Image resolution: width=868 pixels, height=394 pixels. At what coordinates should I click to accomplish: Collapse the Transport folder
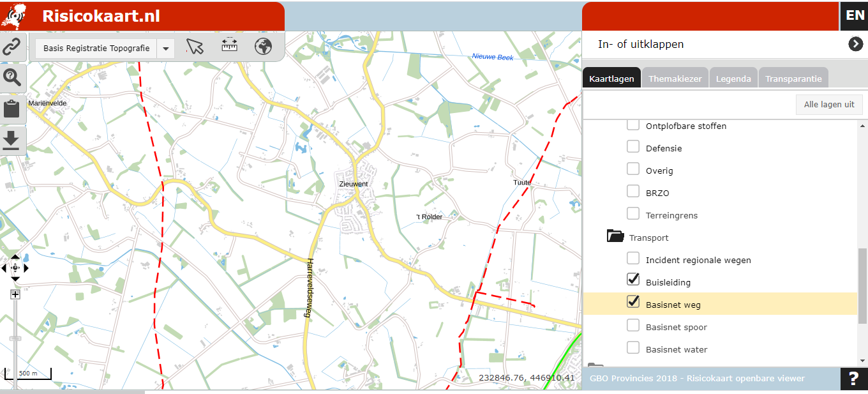615,236
